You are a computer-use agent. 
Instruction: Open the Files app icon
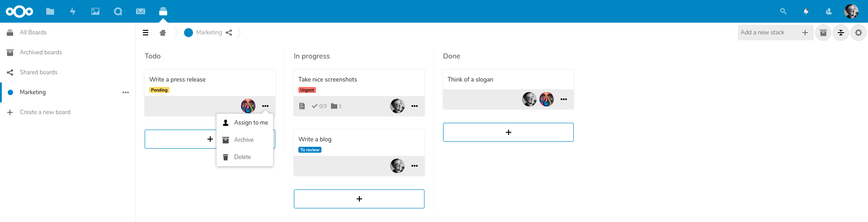point(50,11)
